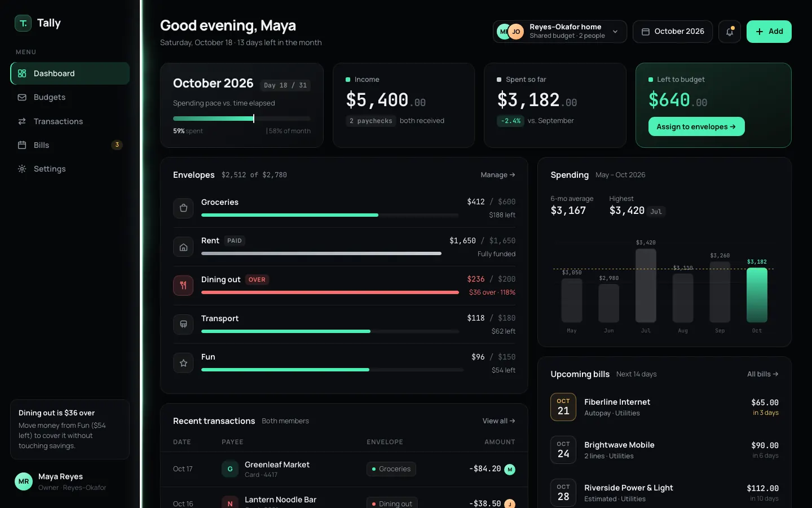Click the calendar icon in month picker
This screenshot has height=508, width=812.
646,32
